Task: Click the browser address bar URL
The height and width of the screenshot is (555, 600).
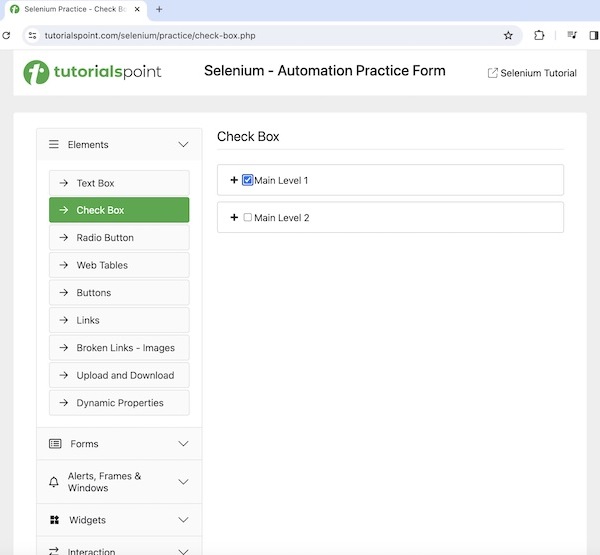Action: point(150,35)
